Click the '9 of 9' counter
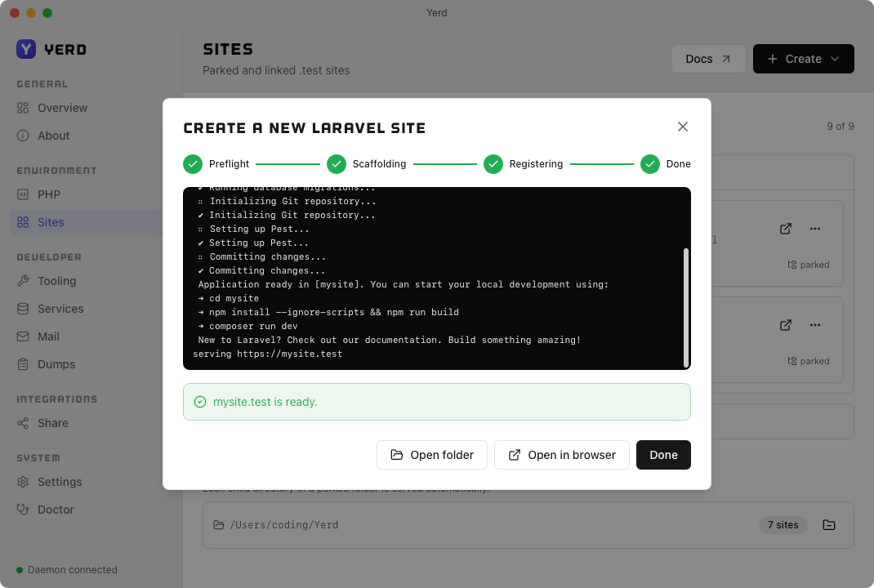This screenshot has width=874, height=588. click(x=840, y=127)
